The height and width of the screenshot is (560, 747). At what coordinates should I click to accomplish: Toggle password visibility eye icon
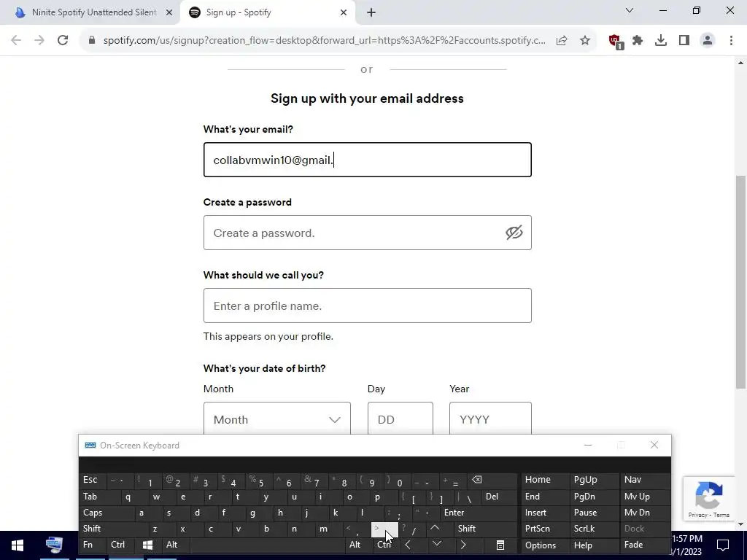coord(514,233)
